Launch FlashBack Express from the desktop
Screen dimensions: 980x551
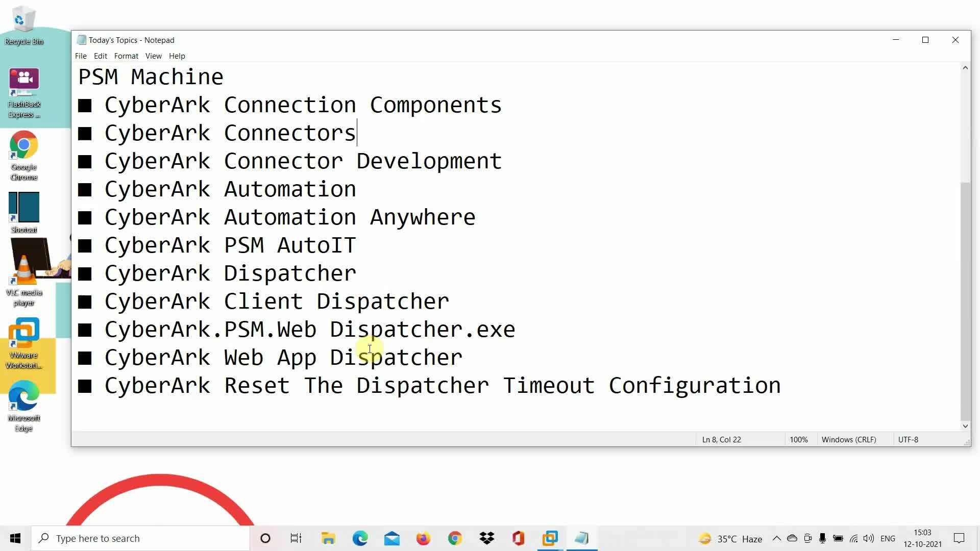(x=24, y=93)
